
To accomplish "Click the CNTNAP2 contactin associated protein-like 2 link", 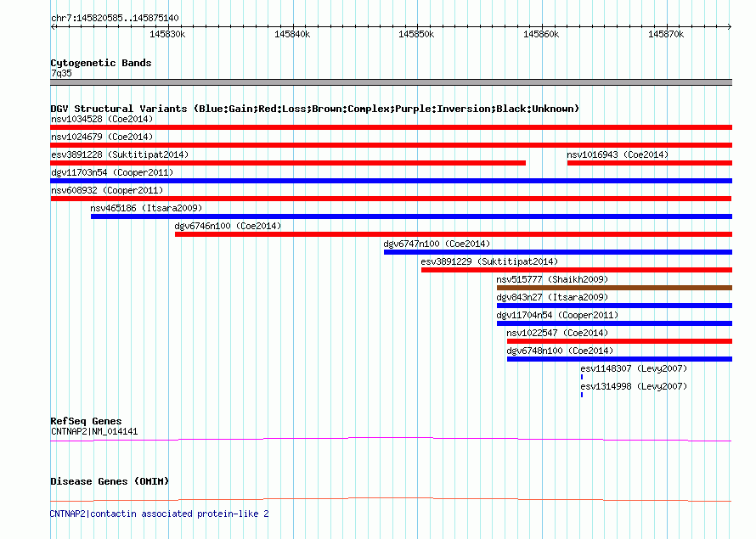I will (159, 514).
